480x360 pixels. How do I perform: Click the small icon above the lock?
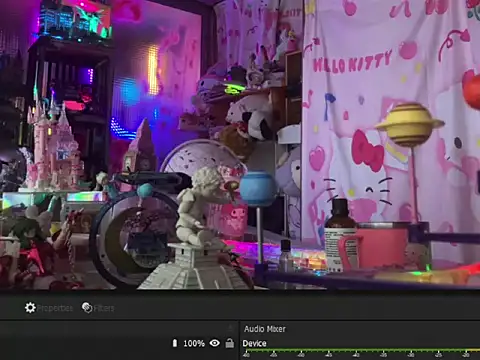click(230, 328)
